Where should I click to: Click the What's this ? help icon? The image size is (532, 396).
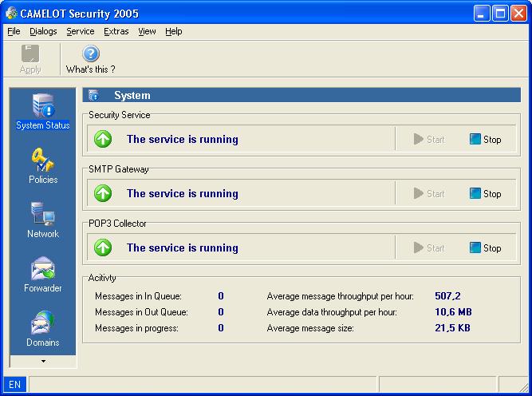tap(91, 53)
